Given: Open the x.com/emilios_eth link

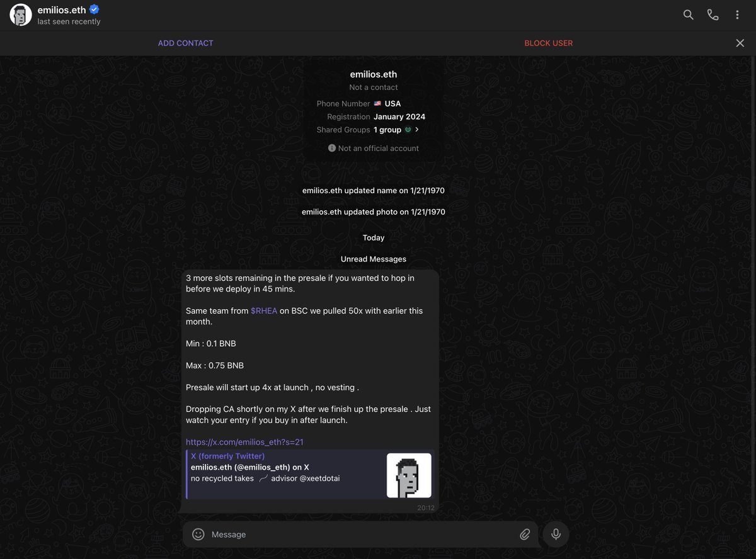Looking at the screenshot, I should pos(244,442).
